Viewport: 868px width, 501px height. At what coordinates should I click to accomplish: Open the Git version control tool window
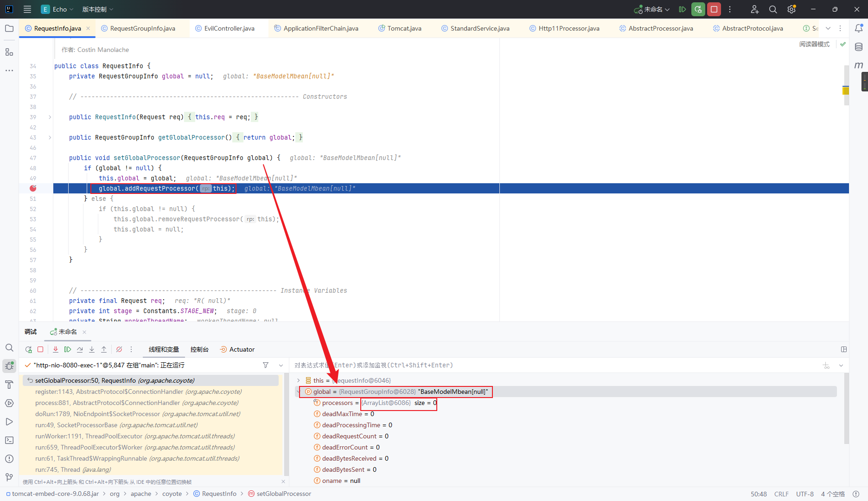9,477
